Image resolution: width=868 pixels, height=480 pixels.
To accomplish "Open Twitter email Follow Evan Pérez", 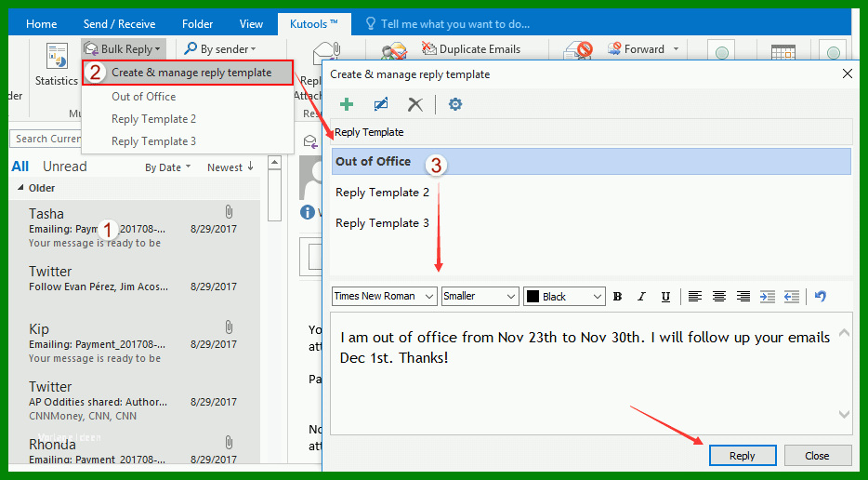I will tap(134, 286).
